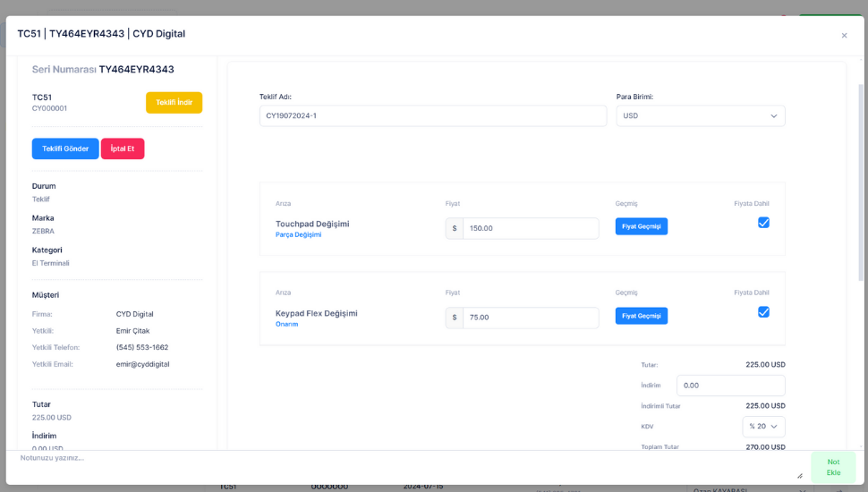
Task: Click the dollar sign beside the 150.00 price
Action: click(455, 229)
